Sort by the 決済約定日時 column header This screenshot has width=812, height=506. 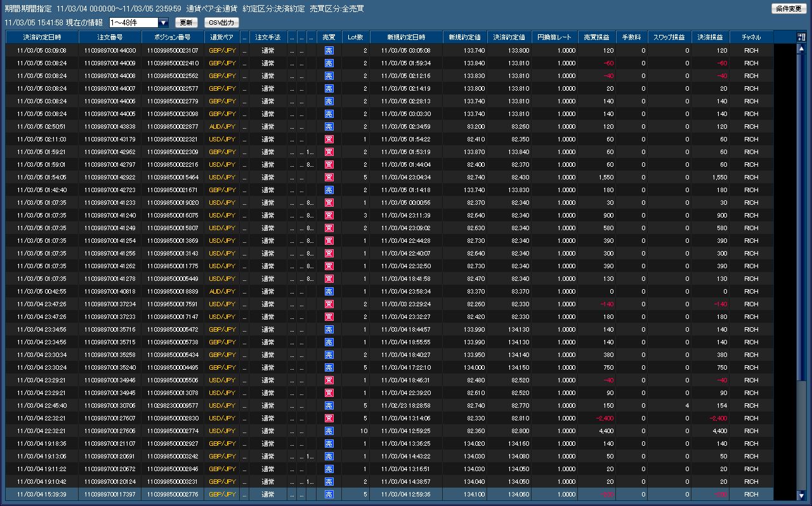(x=43, y=37)
